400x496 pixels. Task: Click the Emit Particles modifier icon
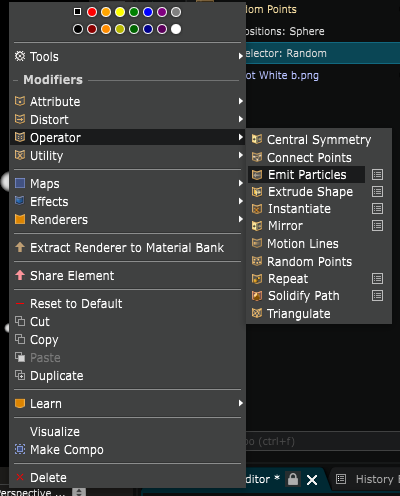click(257, 175)
